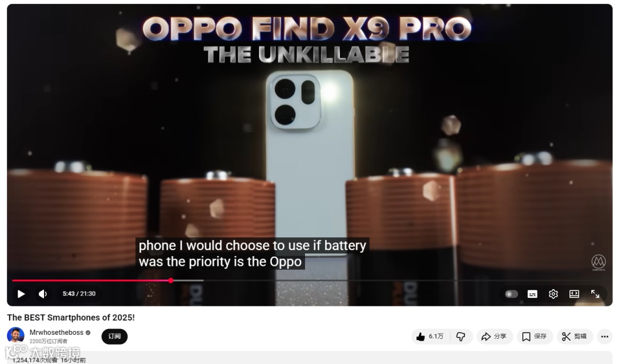
Task: Seek using the red progress bar handle
Action: point(171,280)
